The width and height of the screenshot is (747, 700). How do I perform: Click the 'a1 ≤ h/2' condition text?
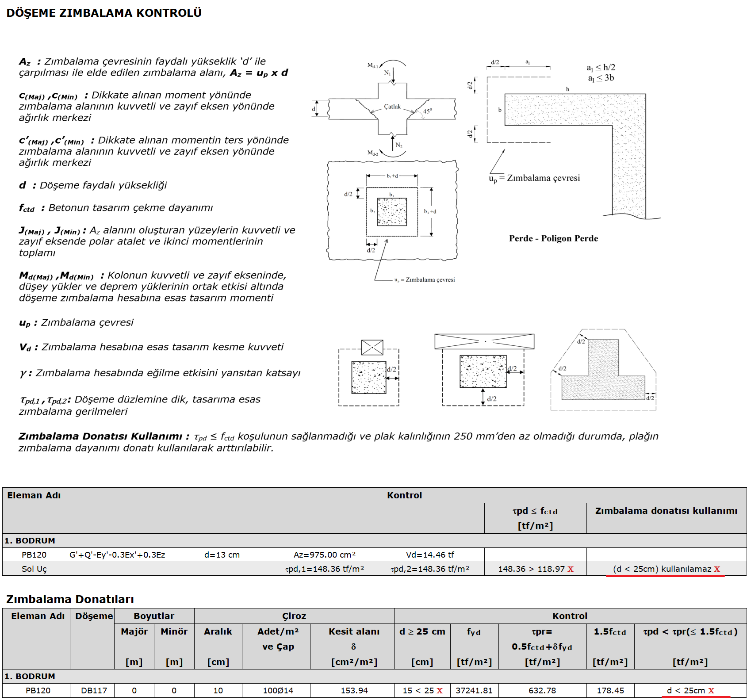click(x=601, y=68)
